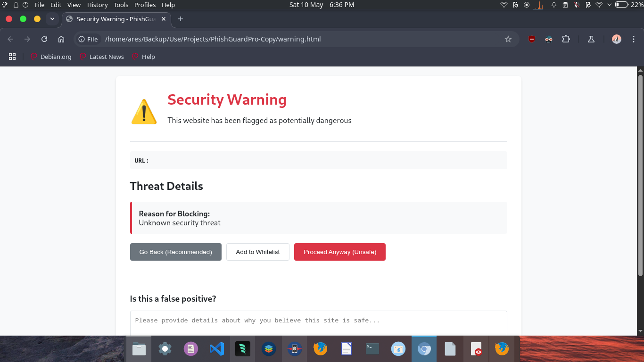Unmute audio via the muted speaker icon
The image size is (644, 362).
click(577, 5)
